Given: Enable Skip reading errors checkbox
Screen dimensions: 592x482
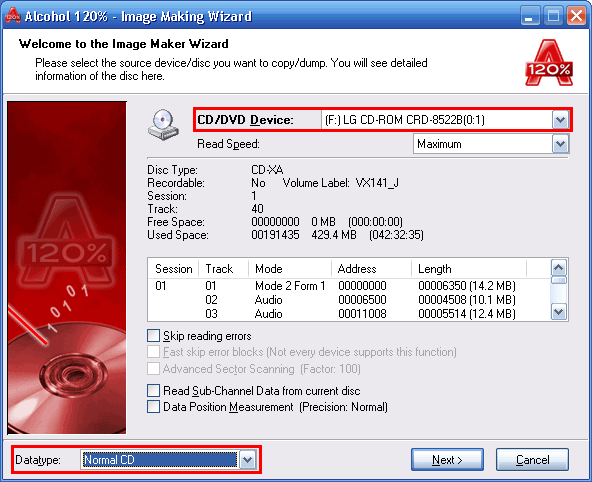Looking at the screenshot, I should coord(153,336).
